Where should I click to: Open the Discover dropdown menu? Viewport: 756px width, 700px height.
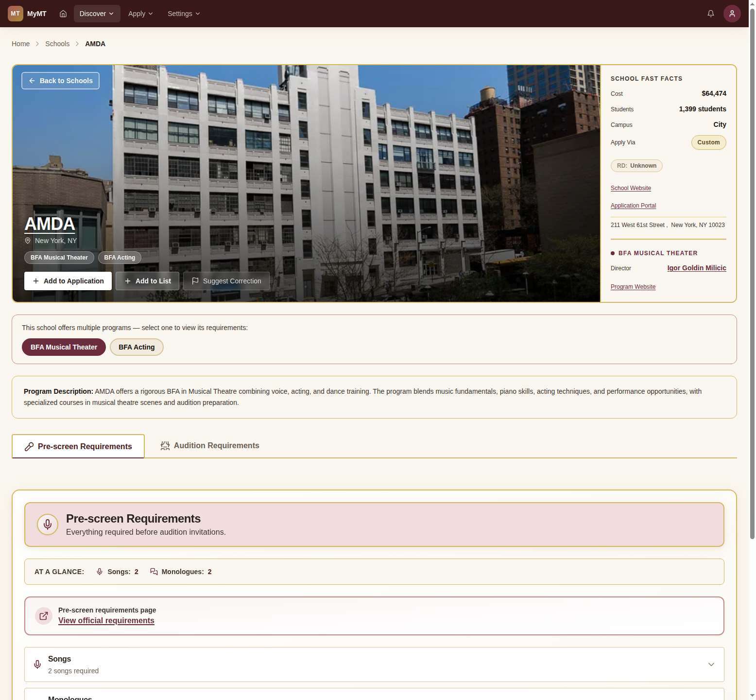97,14
